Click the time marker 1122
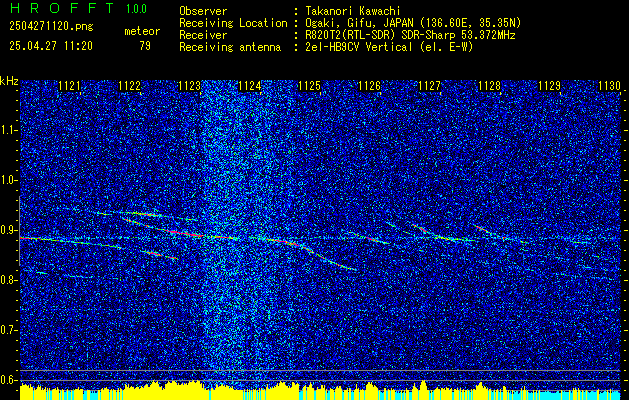 coord(130,86)
